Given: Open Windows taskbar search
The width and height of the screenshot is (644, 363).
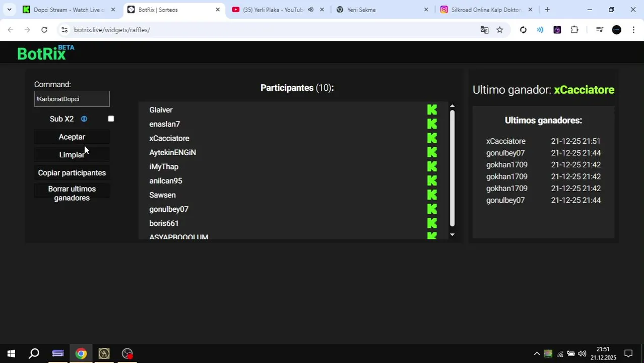Looking at the screenshot, I should pos(34,353).
